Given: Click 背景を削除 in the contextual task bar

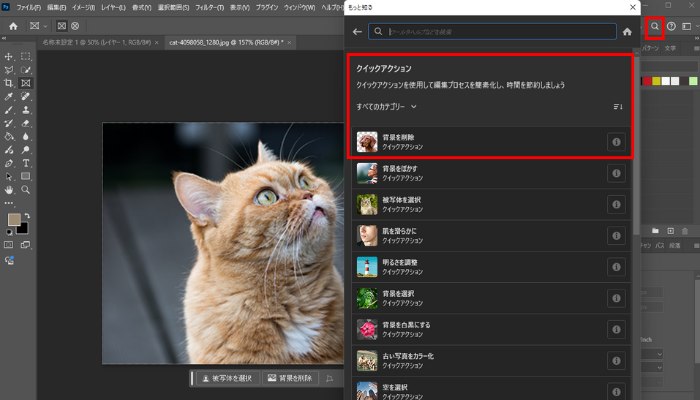Looking at the screenshot, I should click(291, 378).
